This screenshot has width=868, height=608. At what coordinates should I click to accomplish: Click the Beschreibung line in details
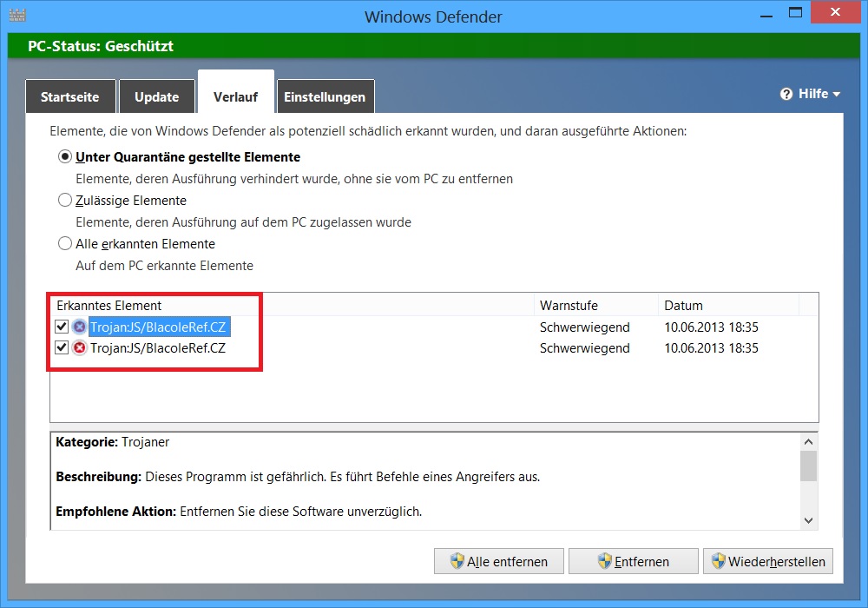(x=298, y=477)
